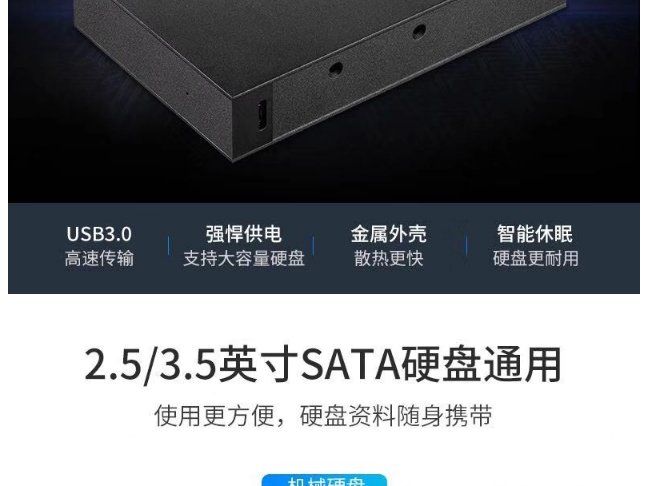Click the 使用更方便，硬盘资料随身携带 tagline
Viewport: 649px width, 486px height.
pos(323,416)
